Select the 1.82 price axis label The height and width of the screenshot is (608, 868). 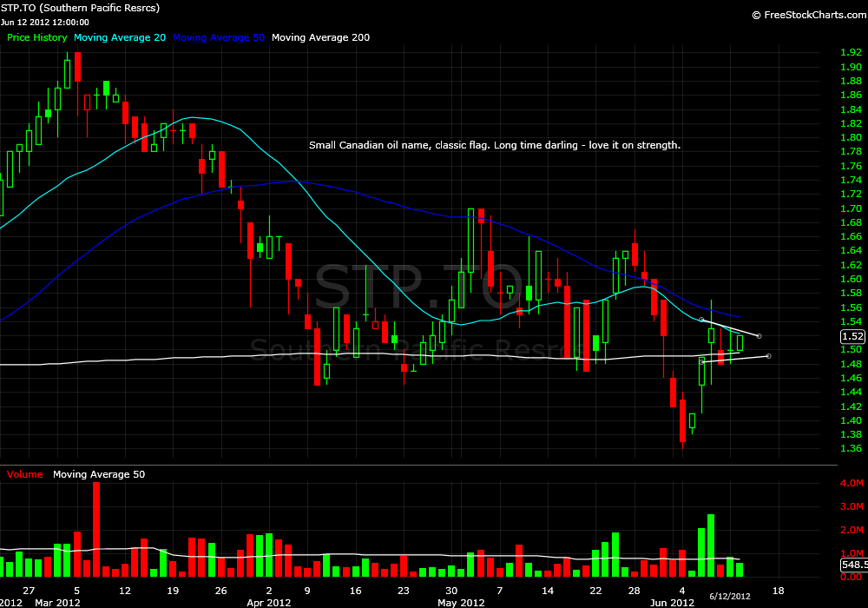coord(851,123)
